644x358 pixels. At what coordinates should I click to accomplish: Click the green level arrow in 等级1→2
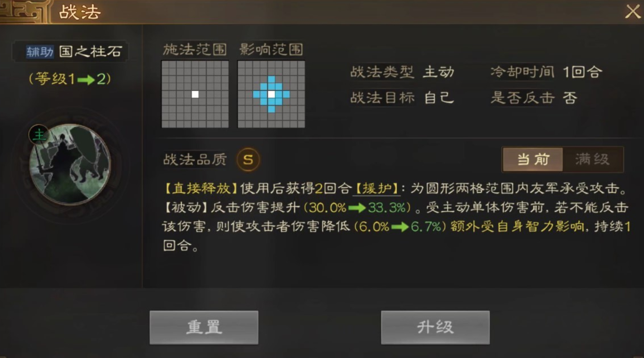pyautogui.click(x=86, y=80)
